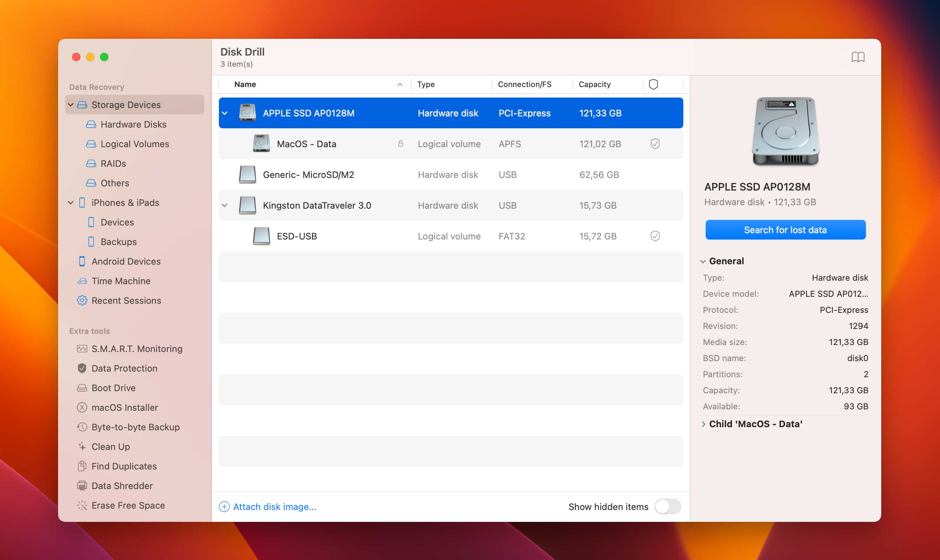This screenshot has width=940, height=560.
Task: Click the green window zoom button
Action: [x=104, y=57]
